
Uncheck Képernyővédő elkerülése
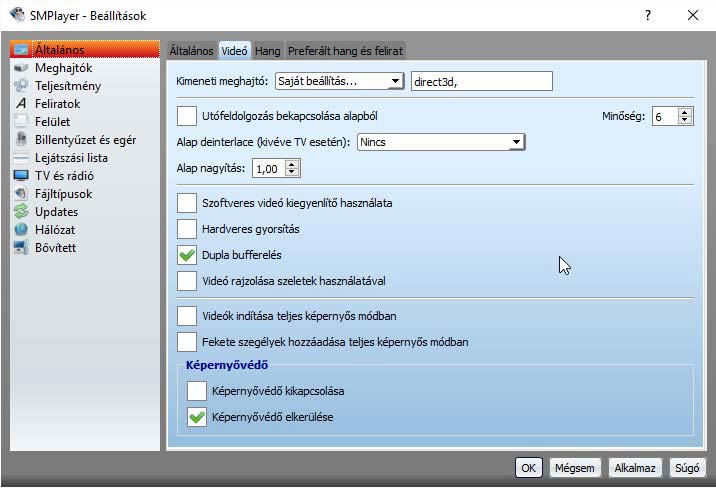point(197,417)
